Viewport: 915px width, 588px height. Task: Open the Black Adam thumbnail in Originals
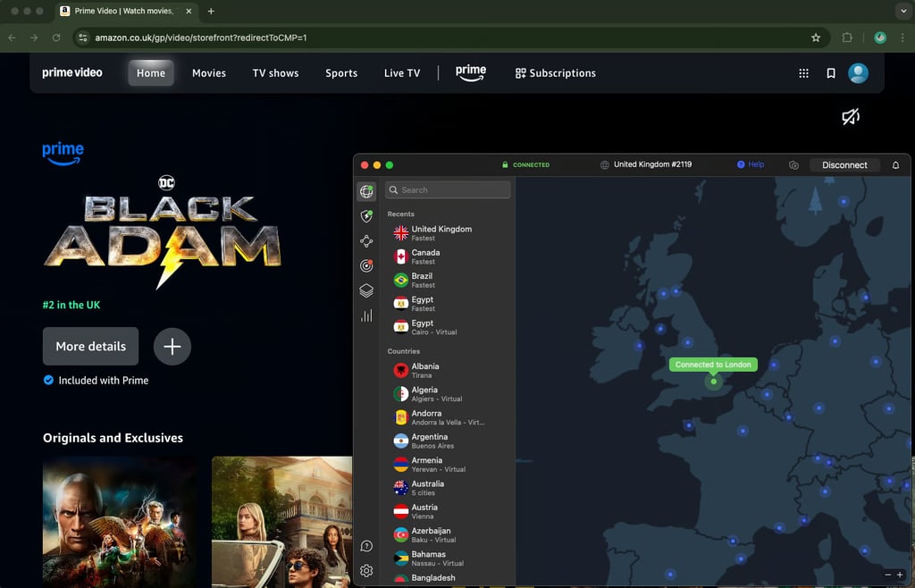[x=121, y=522]
